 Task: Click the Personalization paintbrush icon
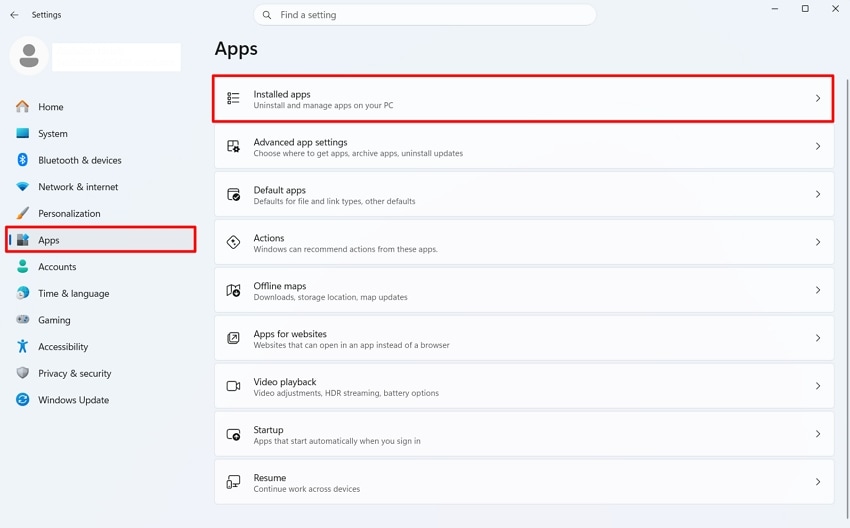tap(22, 213)
